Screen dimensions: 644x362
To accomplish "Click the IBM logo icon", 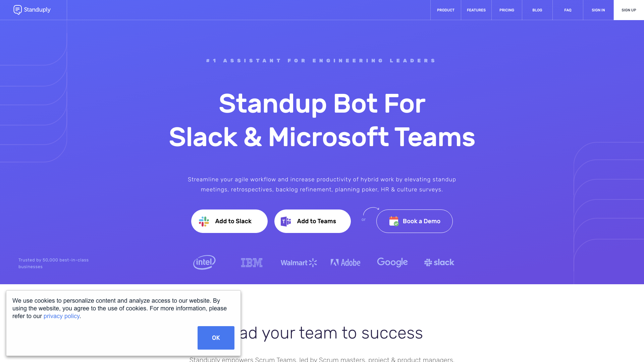I will coord(252,262).
